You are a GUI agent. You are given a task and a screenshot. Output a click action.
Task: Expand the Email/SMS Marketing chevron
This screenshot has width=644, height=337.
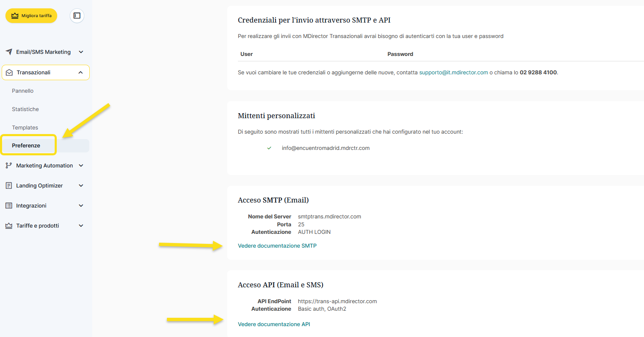[x=81, y=52]
